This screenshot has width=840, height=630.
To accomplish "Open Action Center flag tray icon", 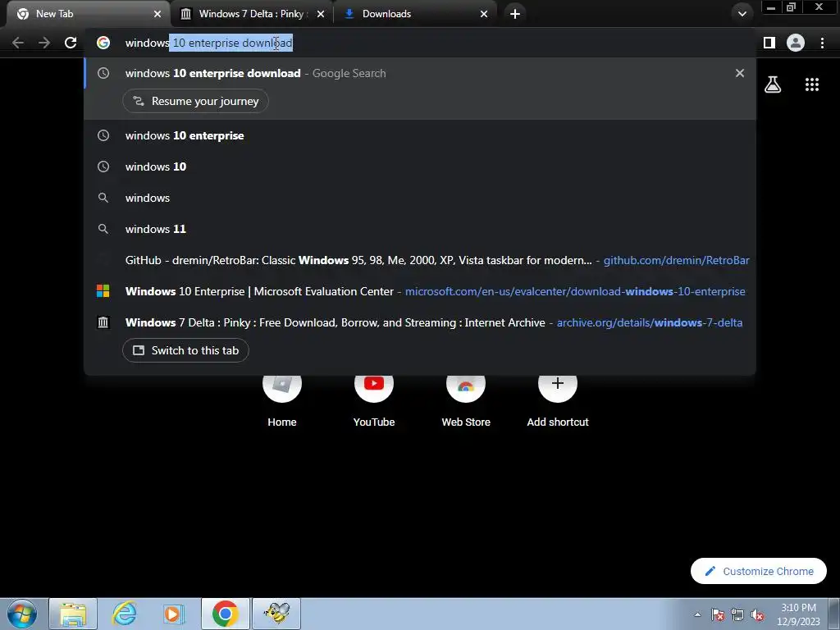I will tap(718, 614).
